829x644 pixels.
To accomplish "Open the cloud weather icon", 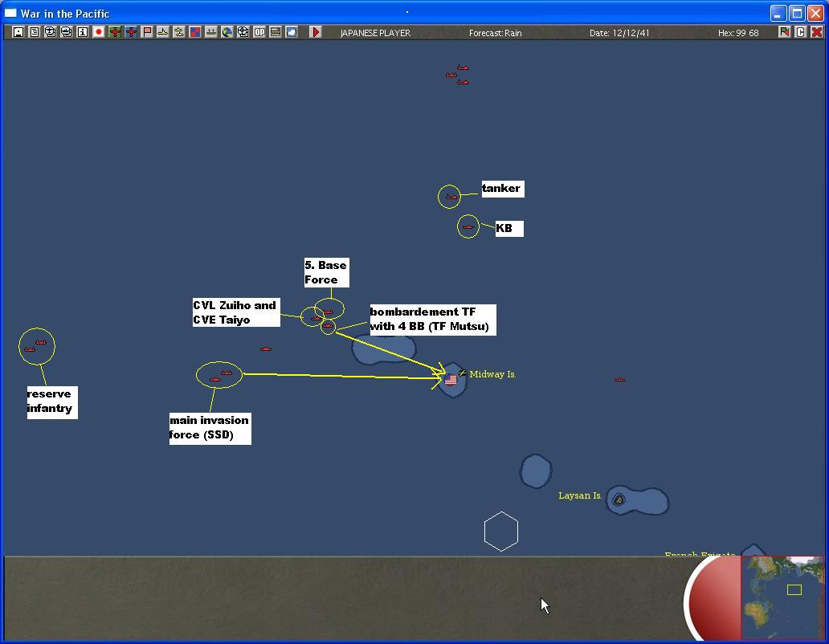I will pyautogui.click(x=292, y=32).
